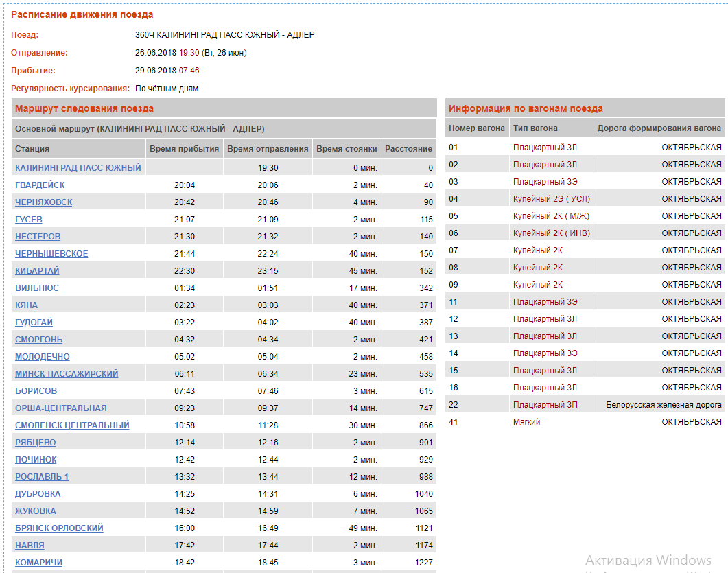Select the ВИЛЬНЮС station link

pos(37,288)
